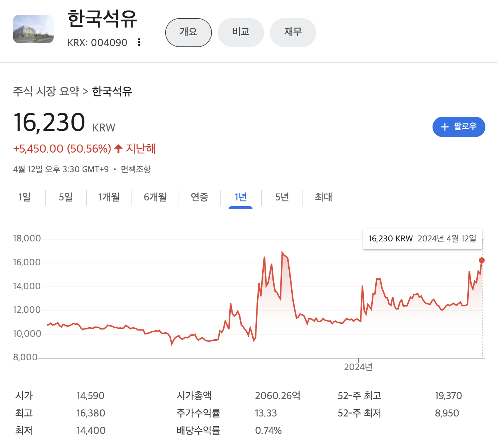
Task: Click the 16,230 current price
Action: [49, 122]
